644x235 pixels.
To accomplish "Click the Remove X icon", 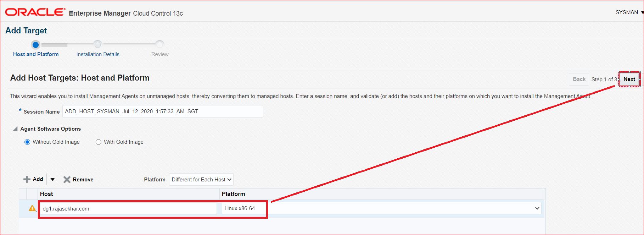I will pos(67,180).
